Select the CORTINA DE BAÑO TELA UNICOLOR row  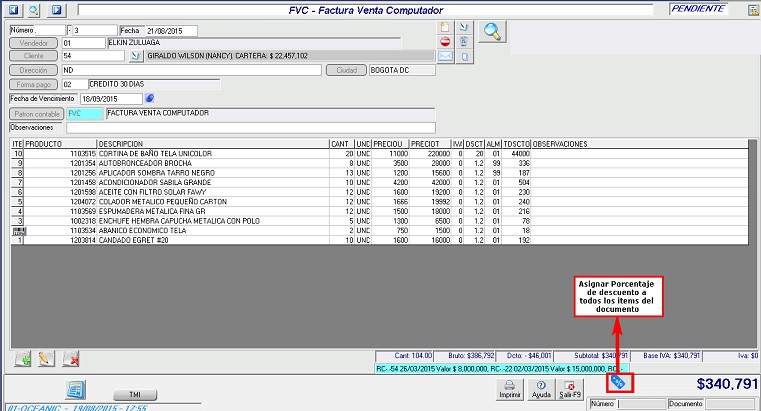150,153
